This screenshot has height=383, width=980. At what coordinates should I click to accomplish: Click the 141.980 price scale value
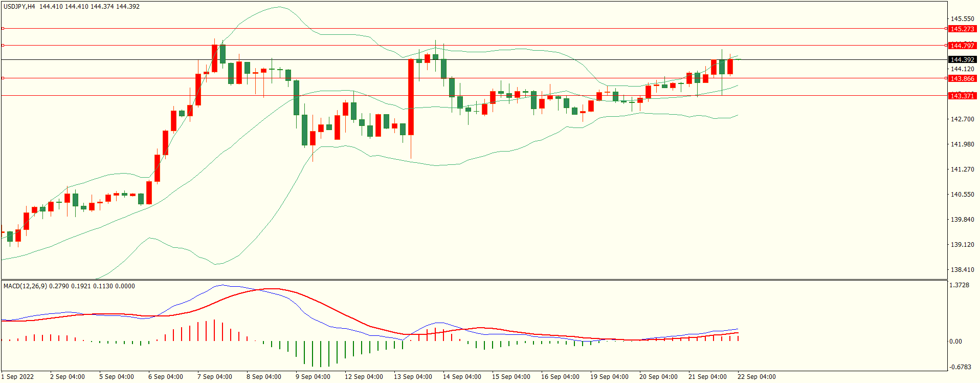(962, 144)
